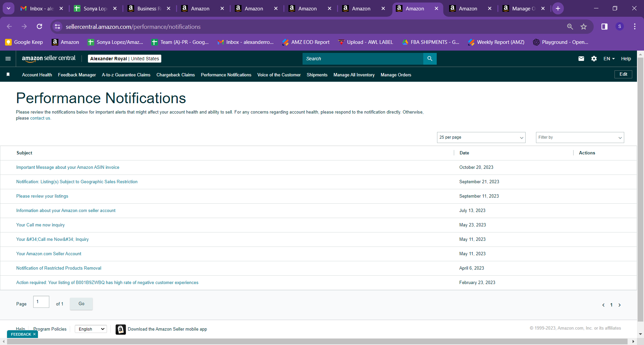This screenshot has height=345, width=644.
Task: Open the English language selector in footer
Action: 91,329
